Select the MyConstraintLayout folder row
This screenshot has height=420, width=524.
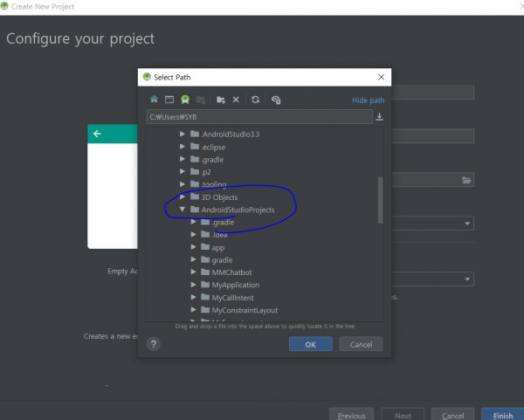[x=239, y=310]
